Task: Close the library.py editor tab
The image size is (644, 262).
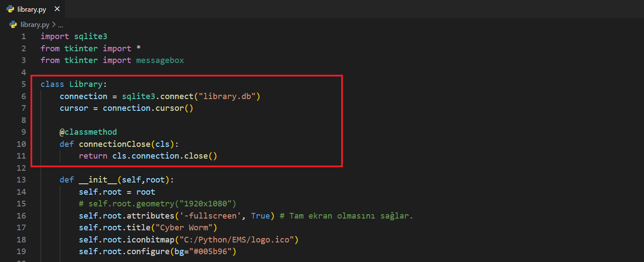Action: [x=57, y=9]
